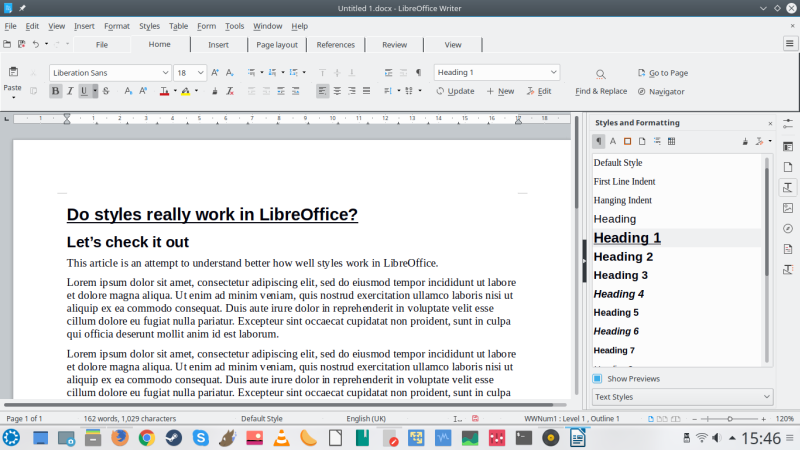The image size is (800, 450).
Task: Open the Styles menu in menu bar
Action: pyautogui.click(x=149, y=25)
